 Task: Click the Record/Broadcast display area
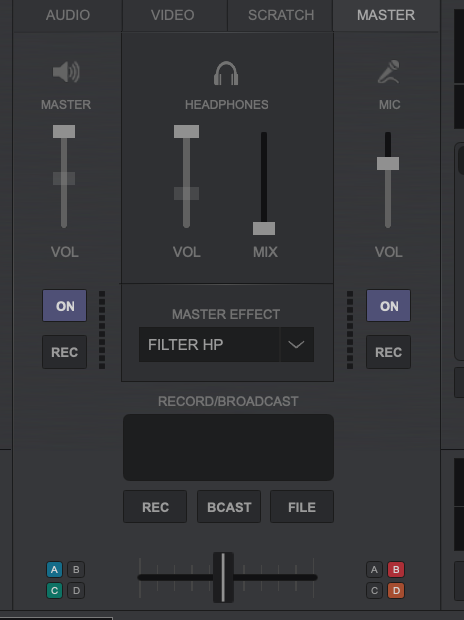(x=228, y=447)
